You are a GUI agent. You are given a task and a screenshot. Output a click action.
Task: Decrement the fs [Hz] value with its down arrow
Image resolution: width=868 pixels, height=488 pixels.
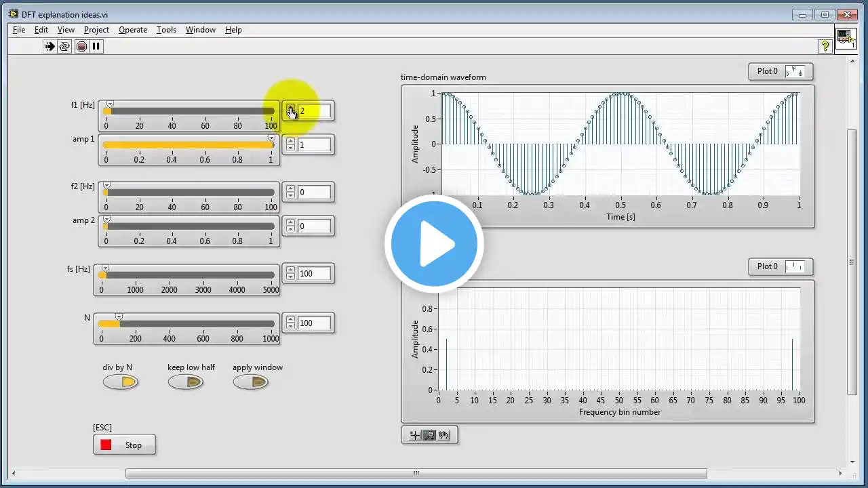point(290,277)
